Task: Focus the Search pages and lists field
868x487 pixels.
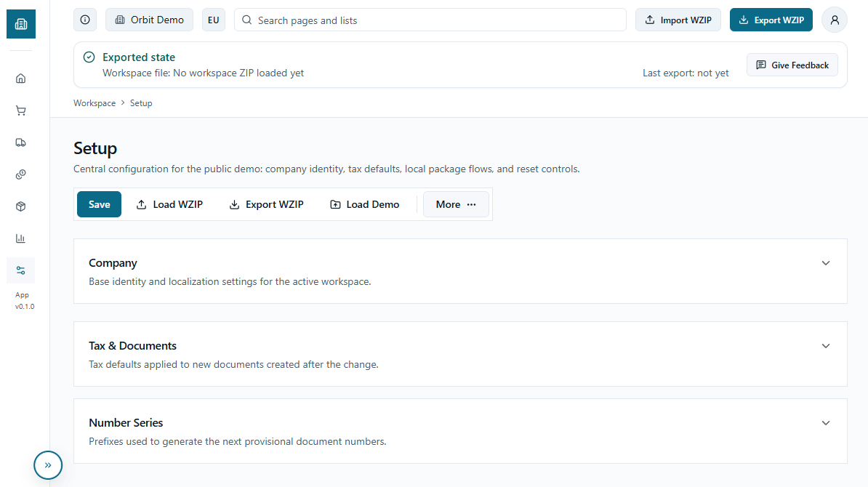Action: click(430, 20)
